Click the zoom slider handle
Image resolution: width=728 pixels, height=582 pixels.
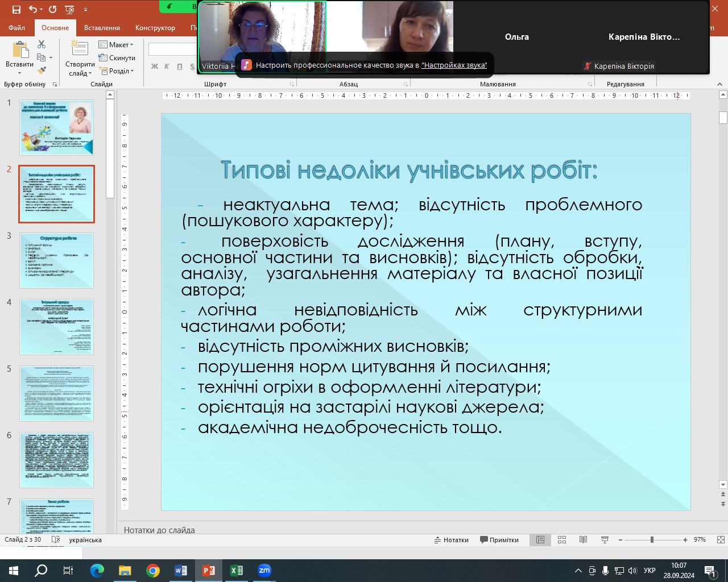(x=652, y=540)
